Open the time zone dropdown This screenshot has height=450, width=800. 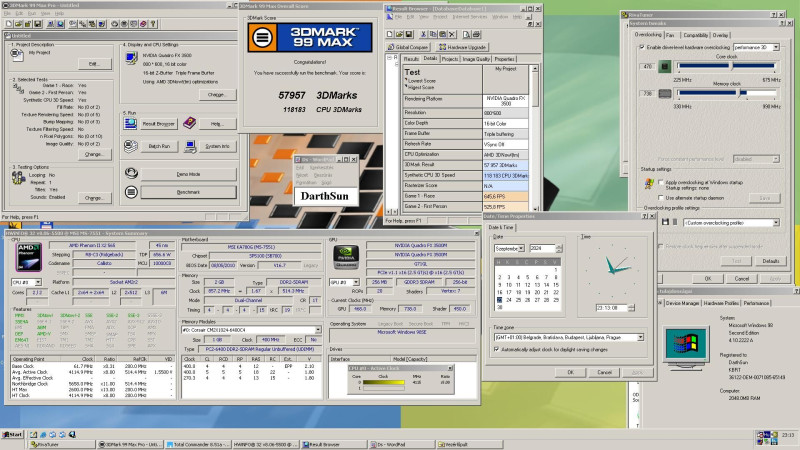640,337
